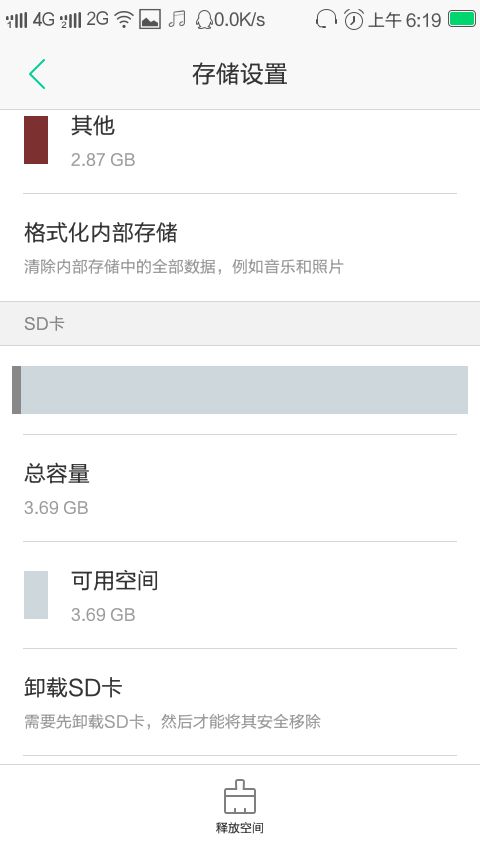
Task: Tap the green back arrow
Action: click(37, 74)
